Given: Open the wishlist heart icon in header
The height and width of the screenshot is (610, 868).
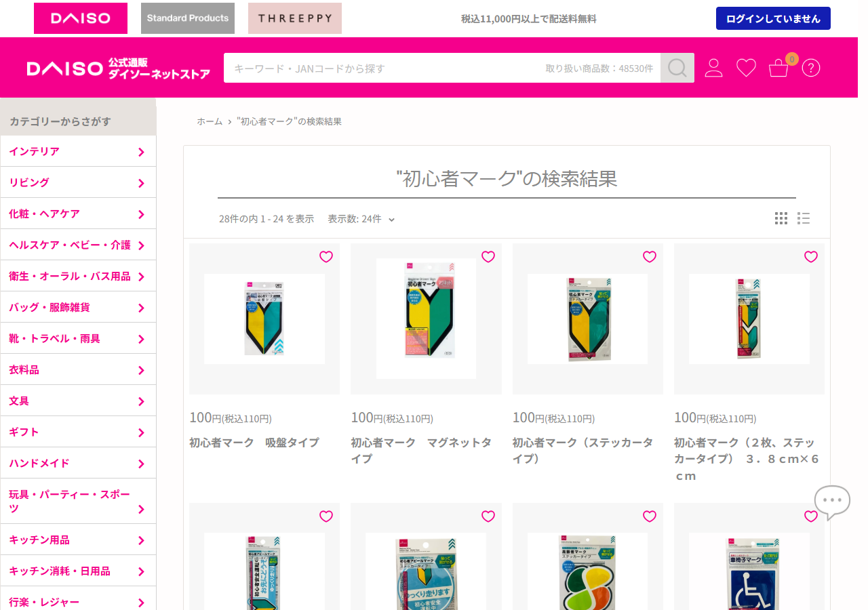Looking at the screenshot, I should (746, 68).
